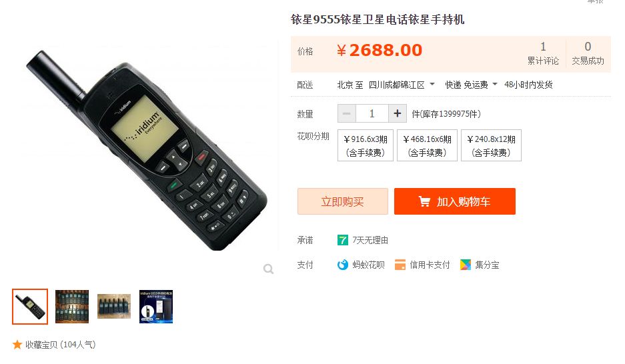This screenshot has height=364, width=625.
Task: Click the 加入购物车 add to cart button
Action: click(455, 201)
